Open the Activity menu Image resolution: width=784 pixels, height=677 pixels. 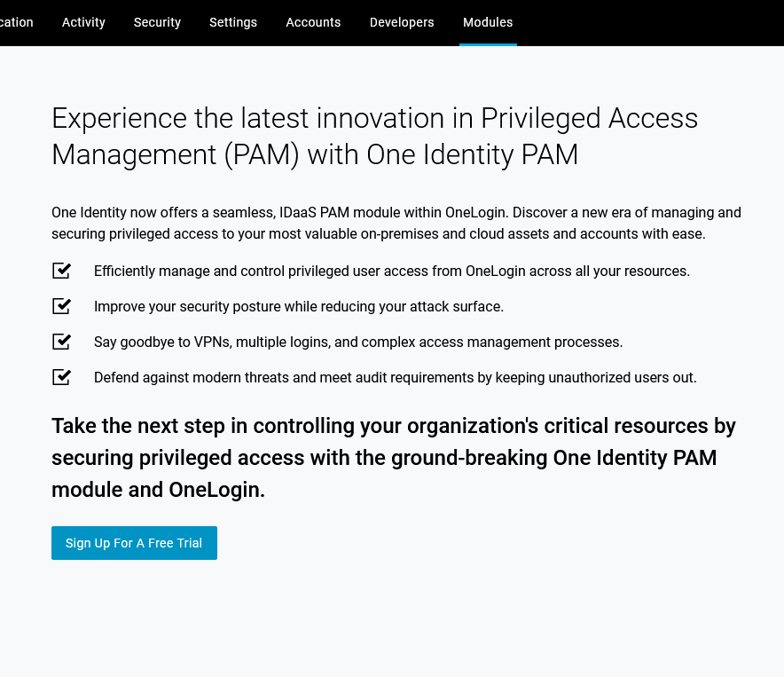click(x=83, y=22)
